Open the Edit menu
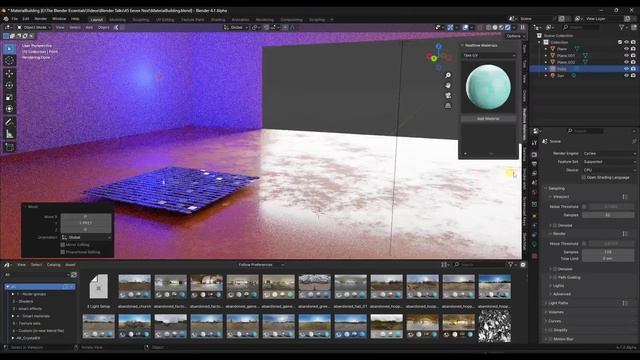 (26, 19)
